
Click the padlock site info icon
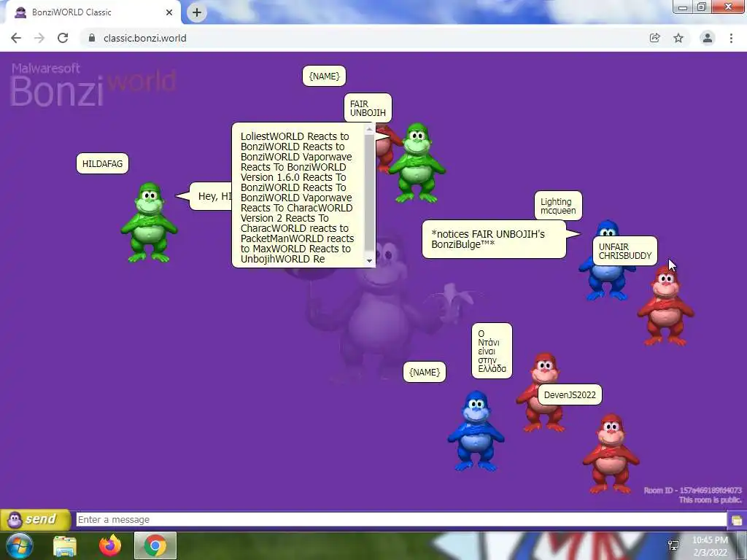coord(92,38)
